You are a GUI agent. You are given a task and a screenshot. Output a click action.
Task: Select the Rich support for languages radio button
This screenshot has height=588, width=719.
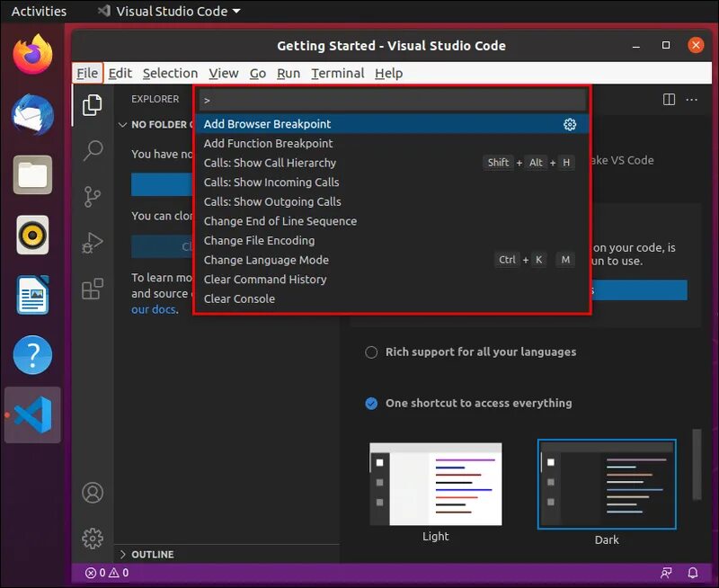tap(371, 352)
